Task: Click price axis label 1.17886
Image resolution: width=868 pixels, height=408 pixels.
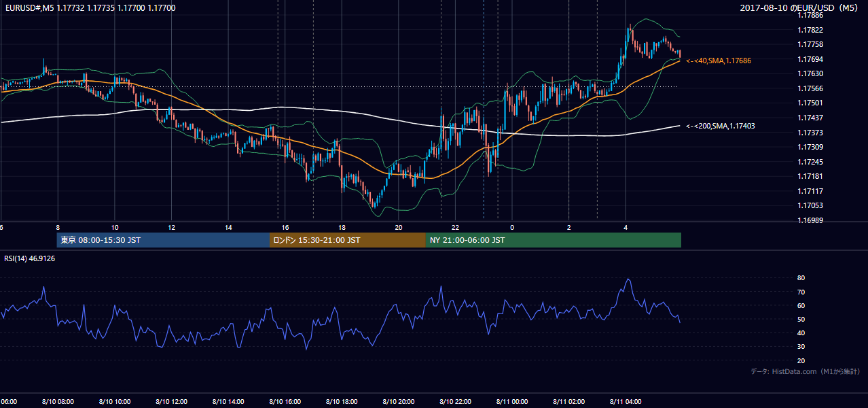Action: pyautogui.click(x=811, y=15)
